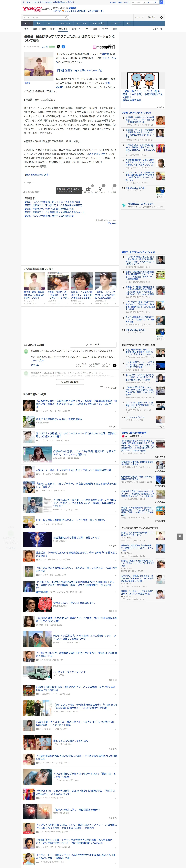Open the settings gear icon
The height and width of the screenshot is (868, 186).
(x=161, y=18)
